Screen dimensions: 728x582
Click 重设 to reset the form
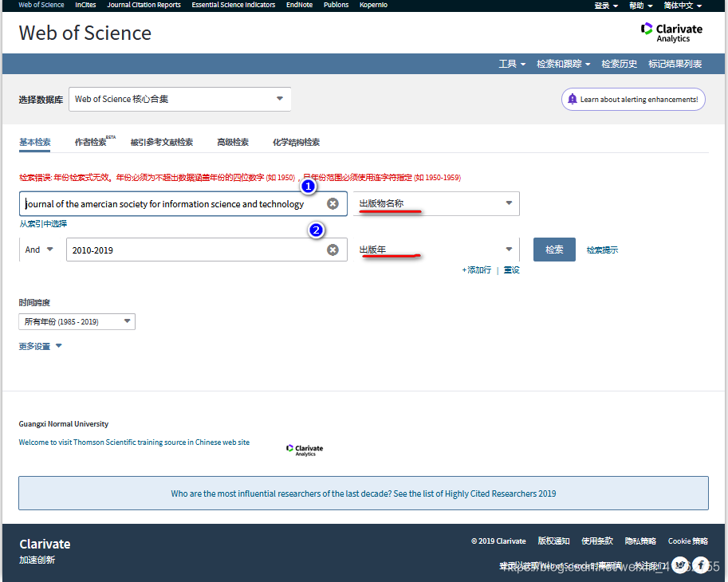click(x=512, y=270)
